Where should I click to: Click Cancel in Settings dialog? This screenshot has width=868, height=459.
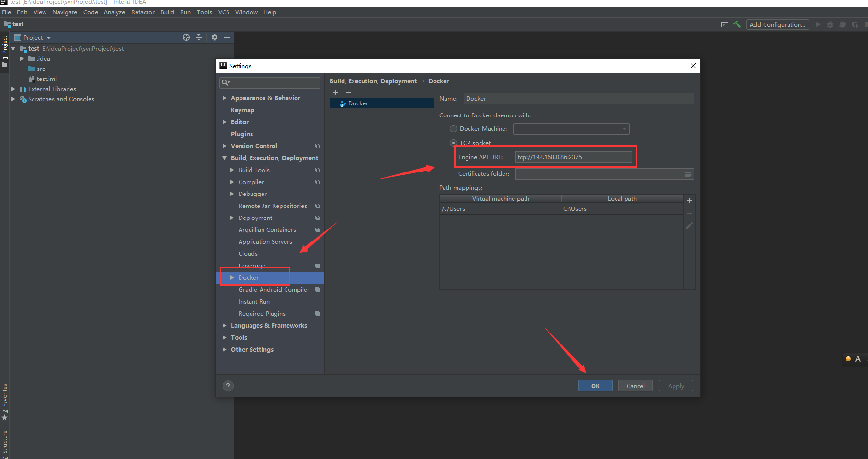pos(636,386)
